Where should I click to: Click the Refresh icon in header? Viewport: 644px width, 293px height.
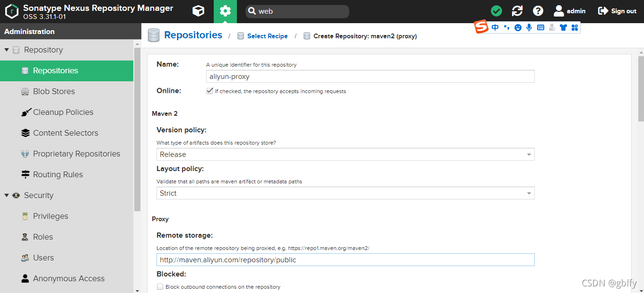point(517,11)
